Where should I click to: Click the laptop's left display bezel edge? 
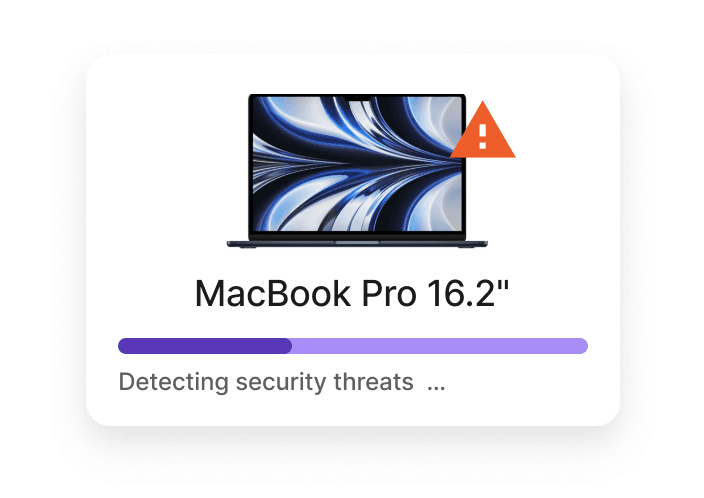pyautogui.click(x=251, y=164)
